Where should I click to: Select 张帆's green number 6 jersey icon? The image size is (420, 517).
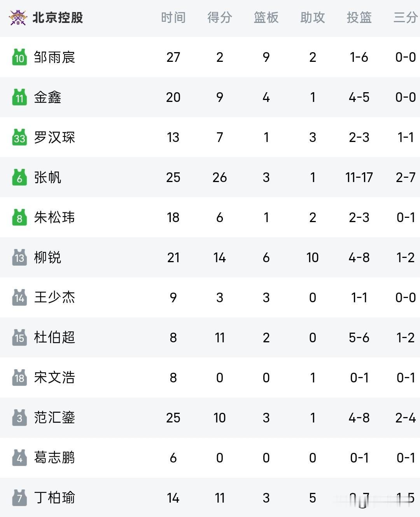pyautogui.click(x=19, y=177)
